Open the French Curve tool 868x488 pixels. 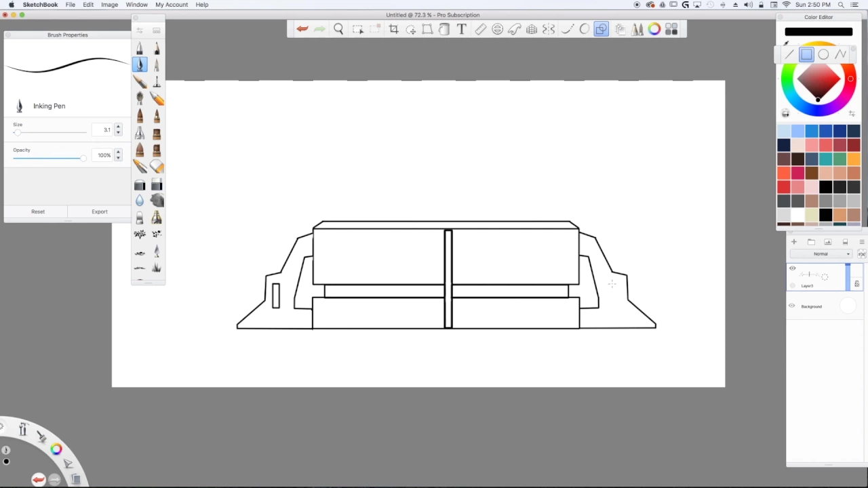click(x=515, y=29)
